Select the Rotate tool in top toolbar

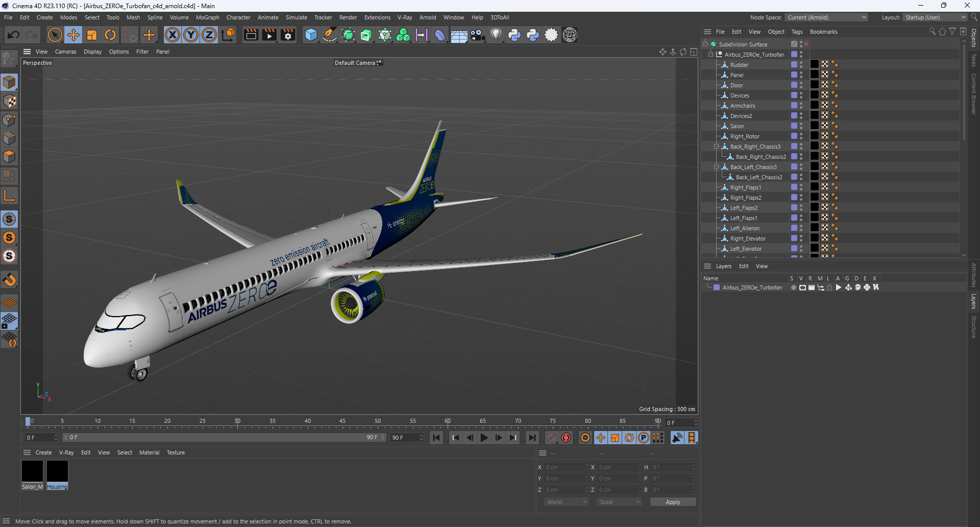tap(110, 35)
